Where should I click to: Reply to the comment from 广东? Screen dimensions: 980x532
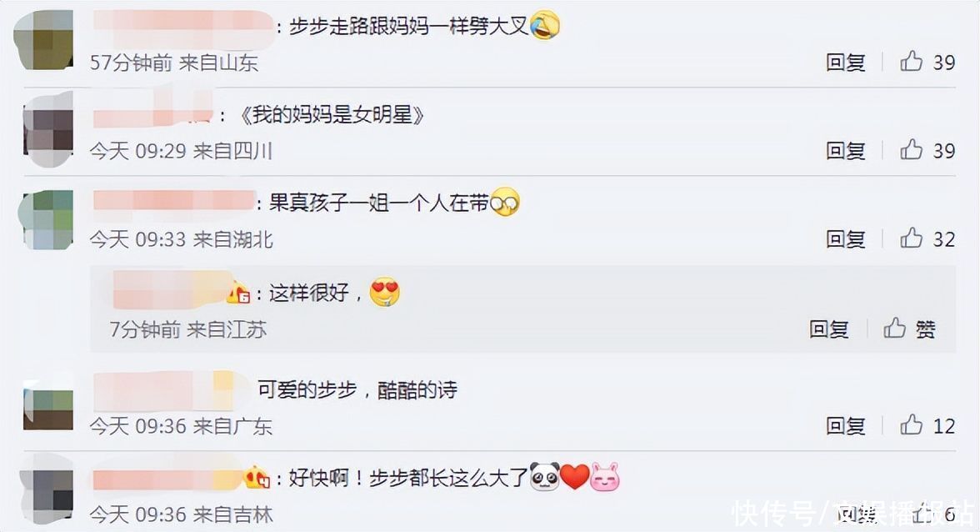click(846, 425)
